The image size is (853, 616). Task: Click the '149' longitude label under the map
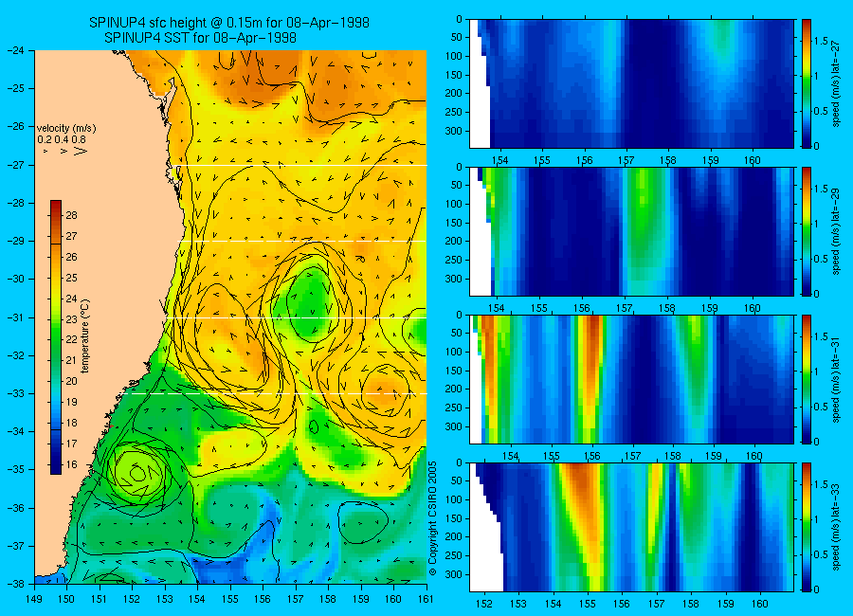(x=34, y=599)
